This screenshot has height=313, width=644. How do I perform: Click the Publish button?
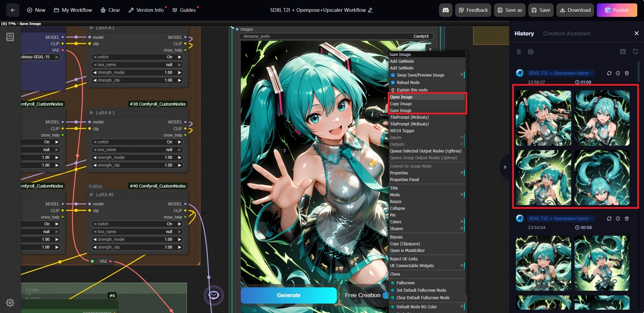point(617,10)
